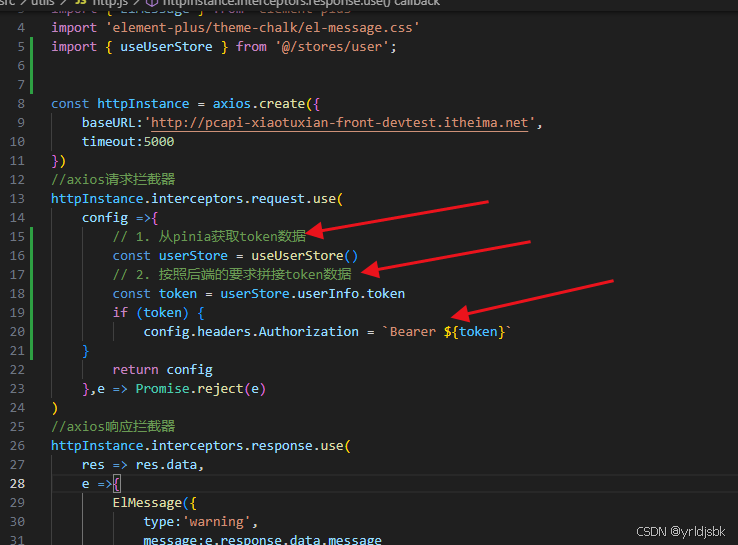Click line number 8 in the gutter

tap(21, 104)
